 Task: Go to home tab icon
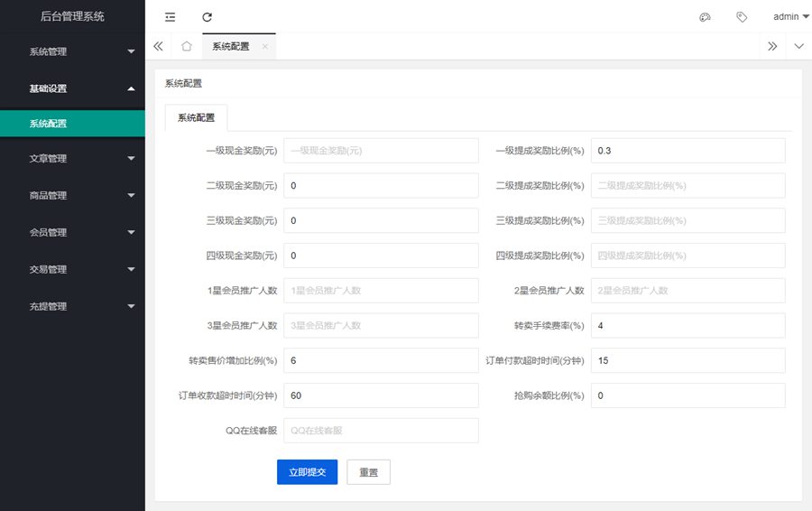186,46
